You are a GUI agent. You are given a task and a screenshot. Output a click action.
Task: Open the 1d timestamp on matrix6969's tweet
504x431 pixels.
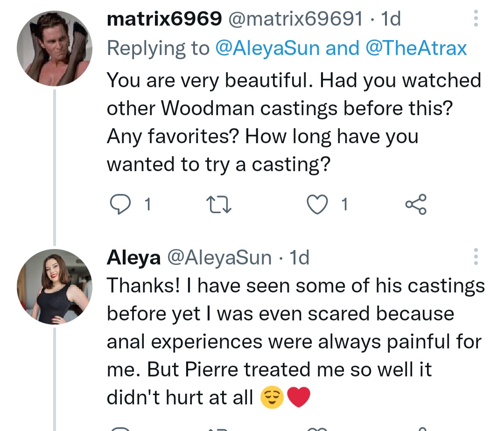click(x=391, y=19)
